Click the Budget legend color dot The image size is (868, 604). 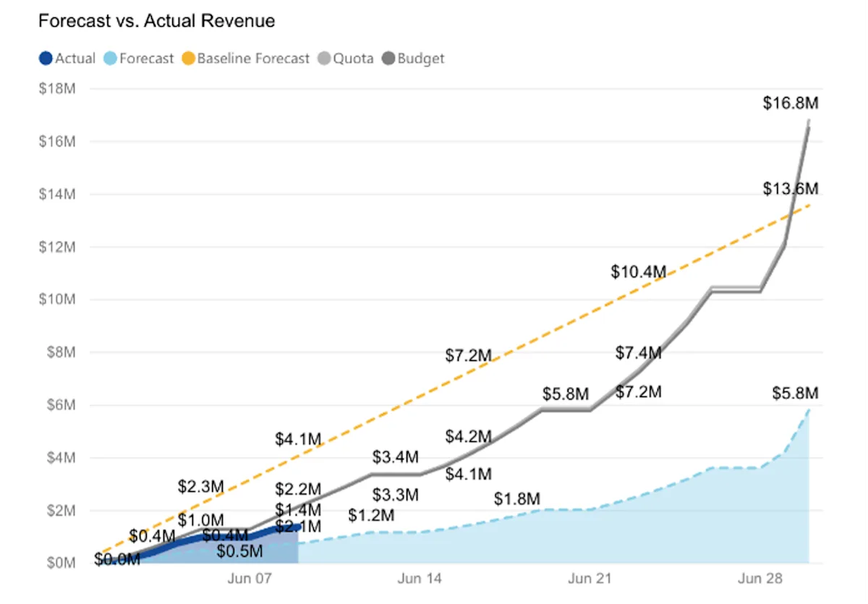click(x=388, y=59)
